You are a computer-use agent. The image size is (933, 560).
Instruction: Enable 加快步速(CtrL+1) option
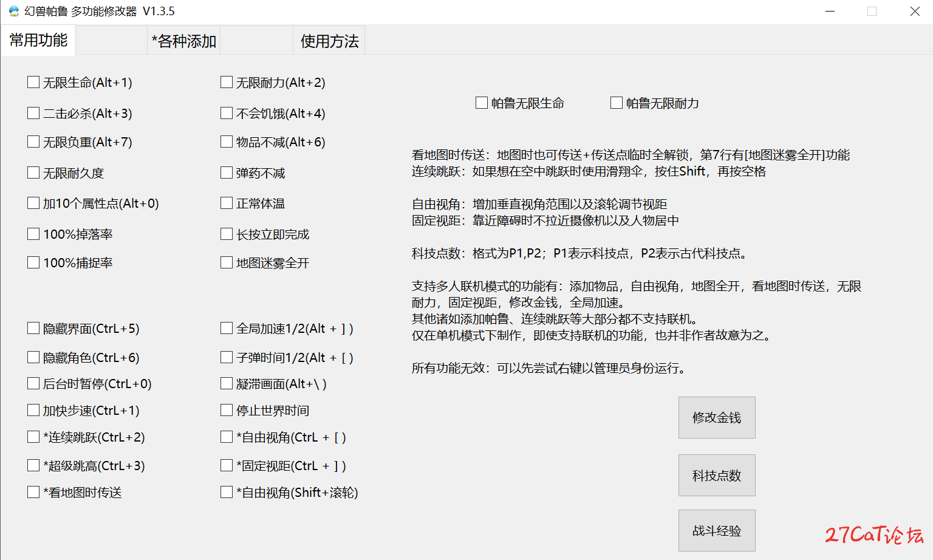pyautogui.click(x=33, y=410)
